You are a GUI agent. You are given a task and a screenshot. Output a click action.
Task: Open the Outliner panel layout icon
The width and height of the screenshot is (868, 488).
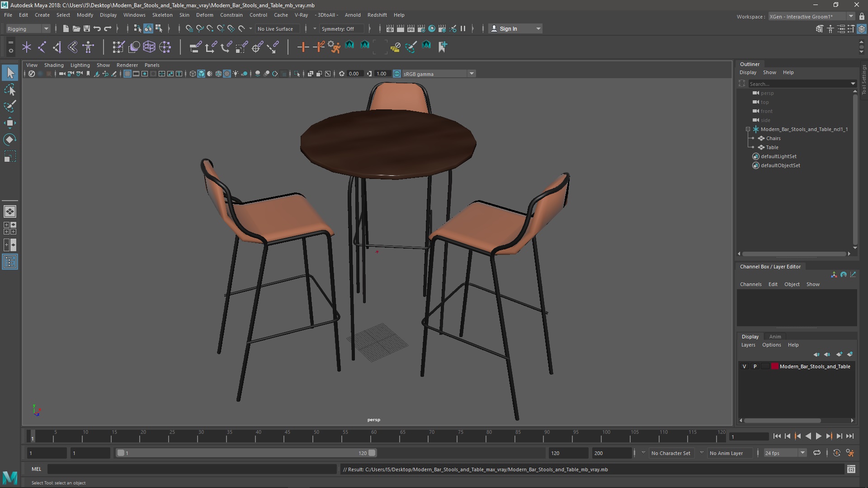pos(10,262)
